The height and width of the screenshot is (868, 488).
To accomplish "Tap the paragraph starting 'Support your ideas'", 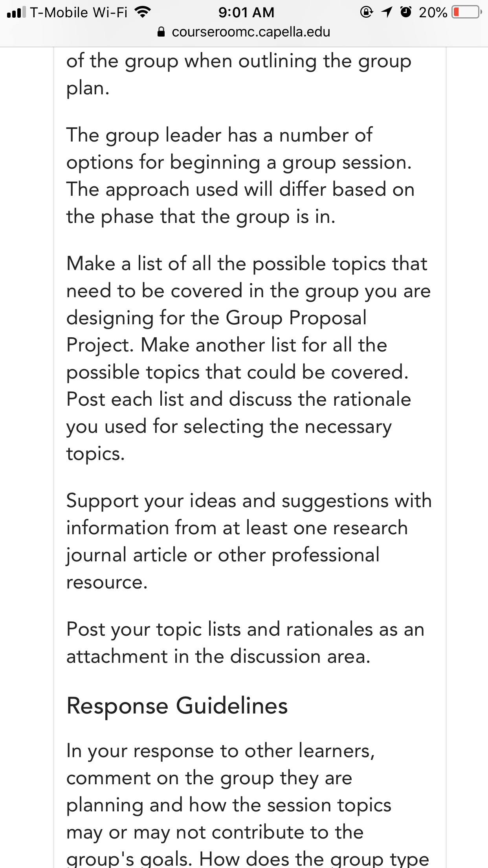I will [x=249, y=541].
